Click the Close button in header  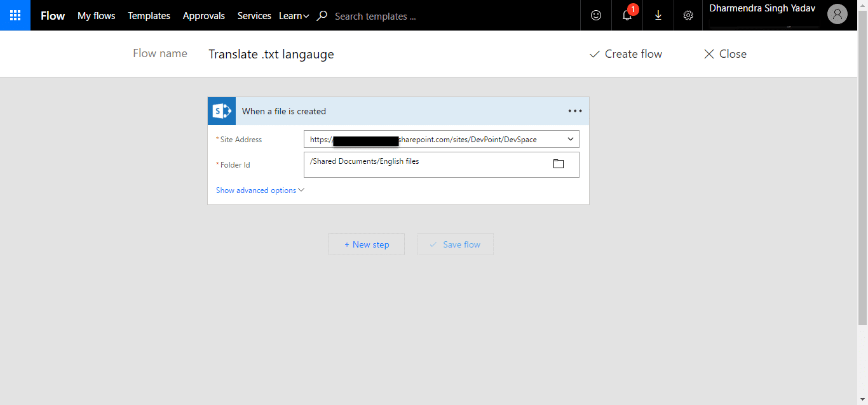[x=725, y=54]
